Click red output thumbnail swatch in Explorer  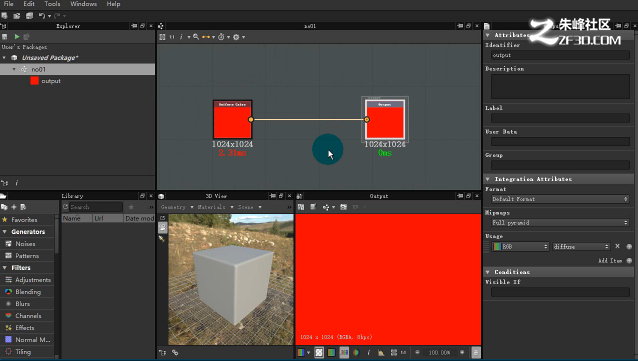click(35, 81)
